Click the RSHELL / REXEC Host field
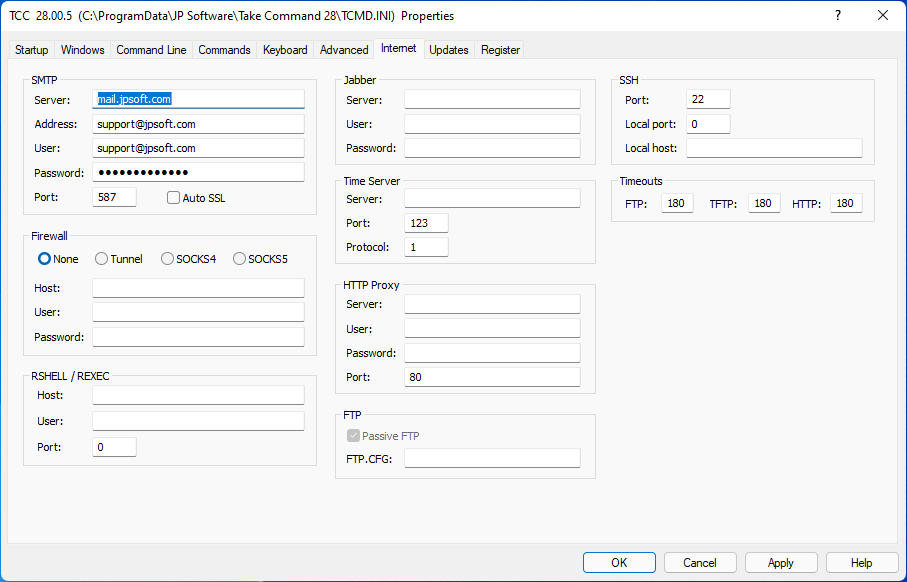Image resolution: width=907 pixels, height=582 pixels. (x=198, y=395)
